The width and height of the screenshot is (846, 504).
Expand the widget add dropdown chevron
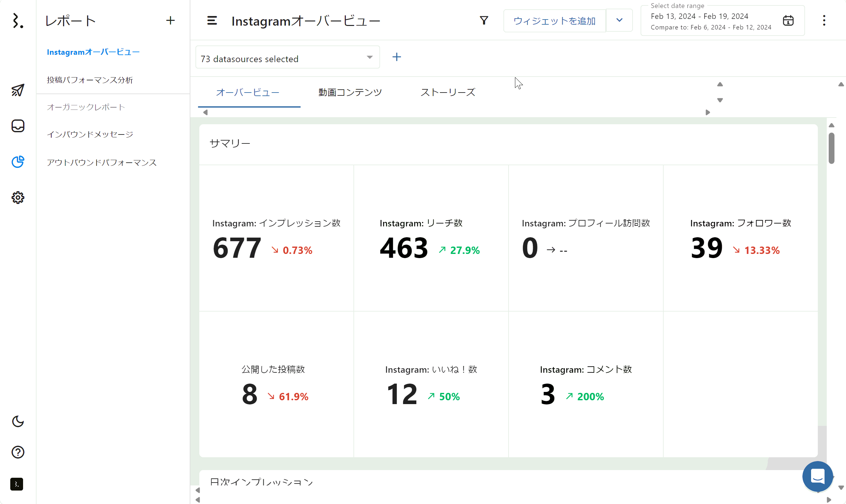(x=619, y=20)
